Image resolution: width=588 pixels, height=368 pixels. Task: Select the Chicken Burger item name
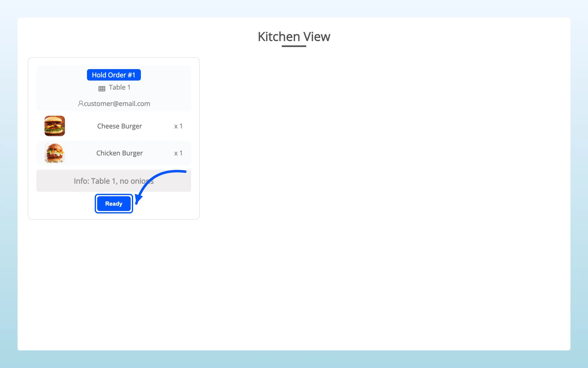(120, 153)
